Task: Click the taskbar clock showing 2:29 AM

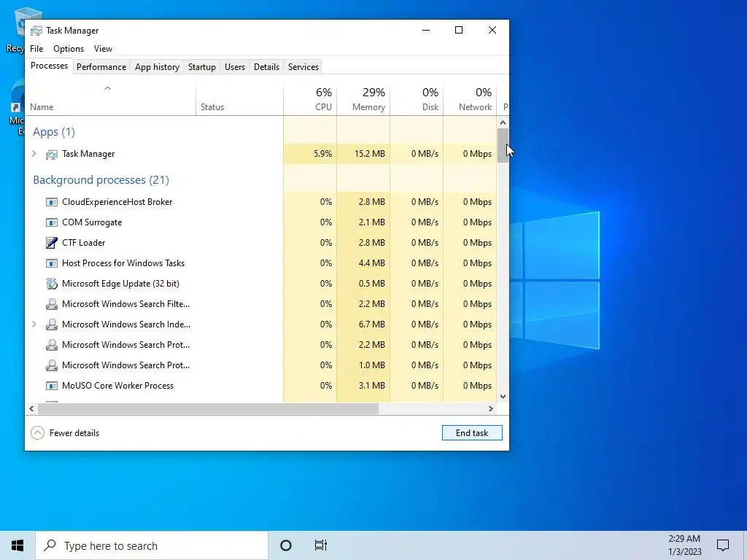Action: (x=684, y=545)
